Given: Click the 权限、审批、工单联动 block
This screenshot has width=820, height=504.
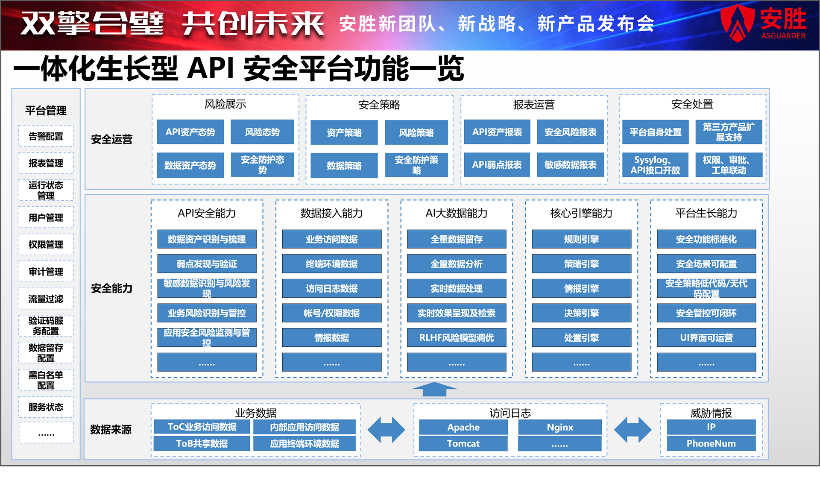Looking at the screenshot, I should [x=729, y=165].
